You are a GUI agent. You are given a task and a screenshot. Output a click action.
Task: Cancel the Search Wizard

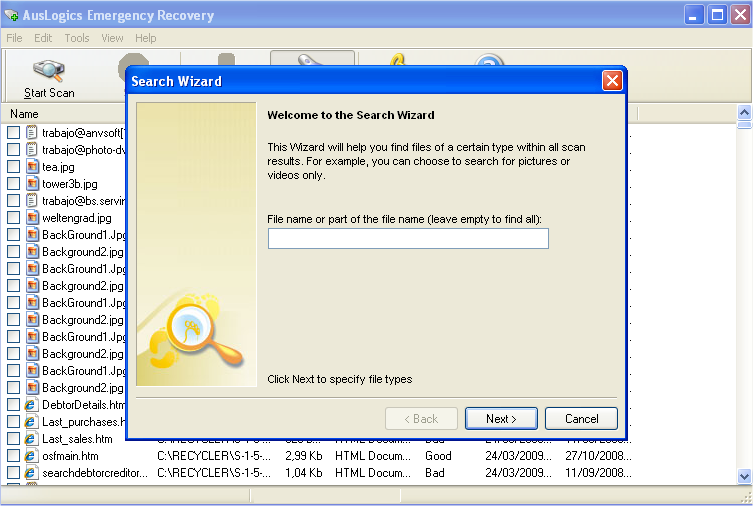pyautogui.click(x=581, y=419)
